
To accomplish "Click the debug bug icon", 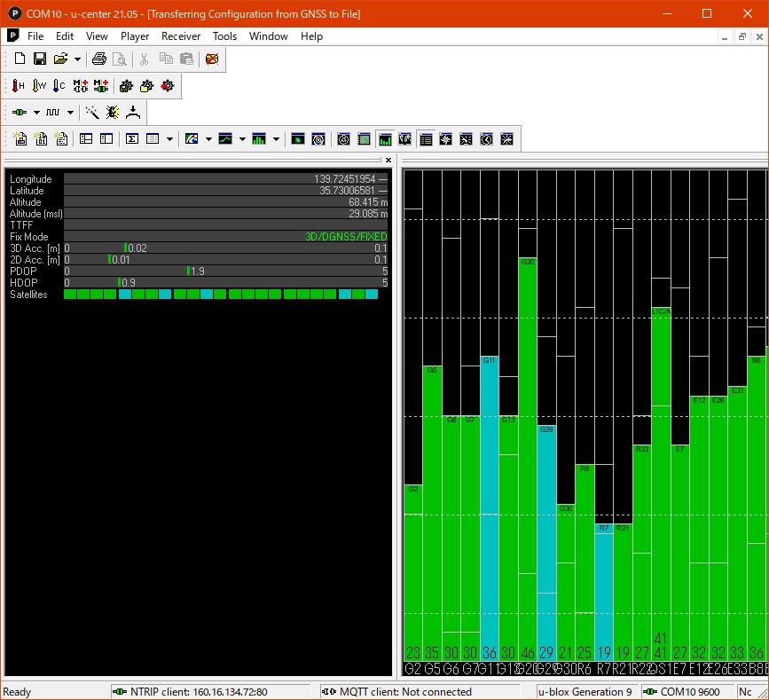I will click(113, 113).
